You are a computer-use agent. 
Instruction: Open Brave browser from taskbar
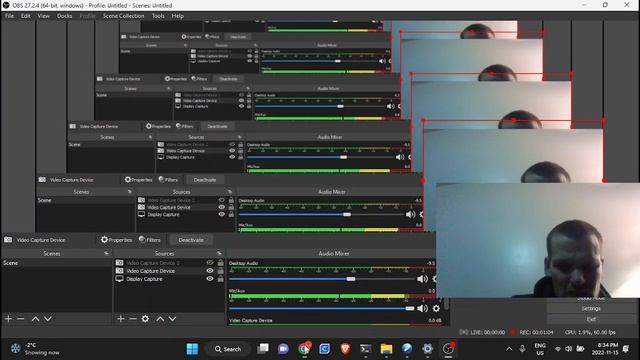point(345,349)
